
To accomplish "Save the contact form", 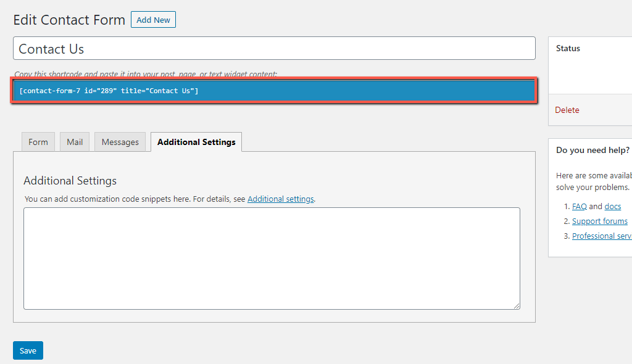I will (28, 350).
